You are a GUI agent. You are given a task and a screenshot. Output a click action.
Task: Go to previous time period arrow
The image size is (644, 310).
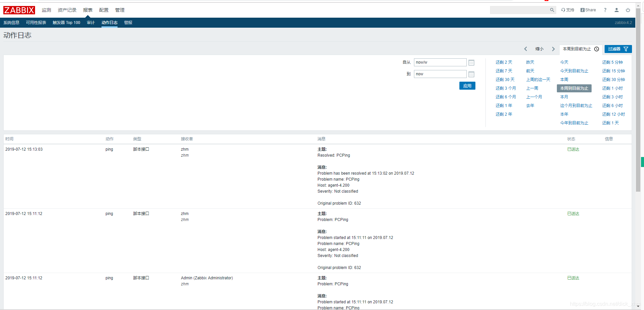pos(525,49)
